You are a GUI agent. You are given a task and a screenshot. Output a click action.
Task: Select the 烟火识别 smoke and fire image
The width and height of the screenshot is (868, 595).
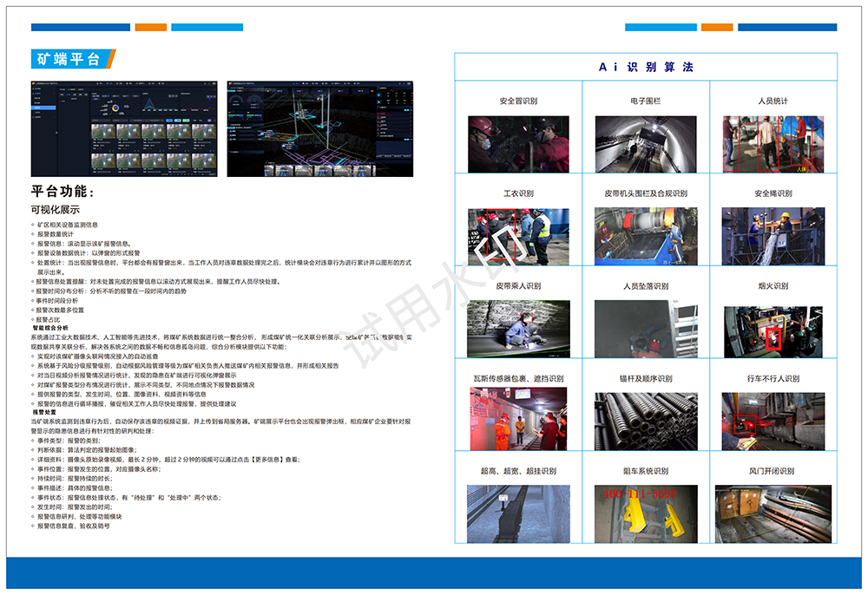[x=773, y=329]
